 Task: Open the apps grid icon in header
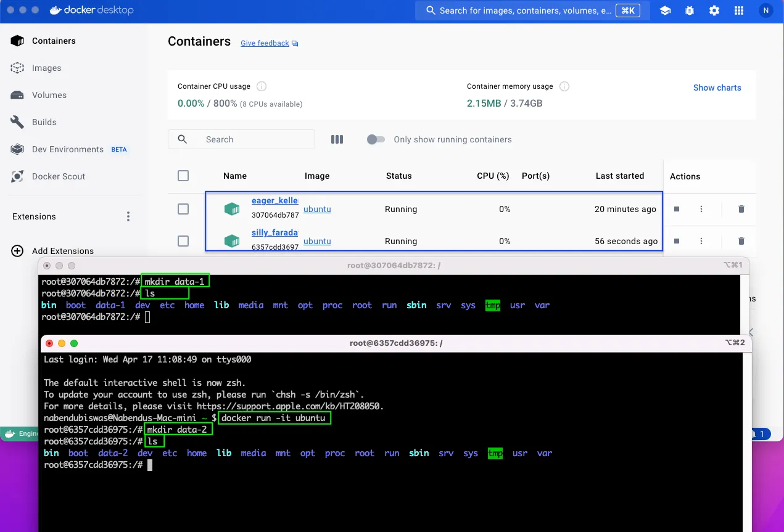click(739, 10)
